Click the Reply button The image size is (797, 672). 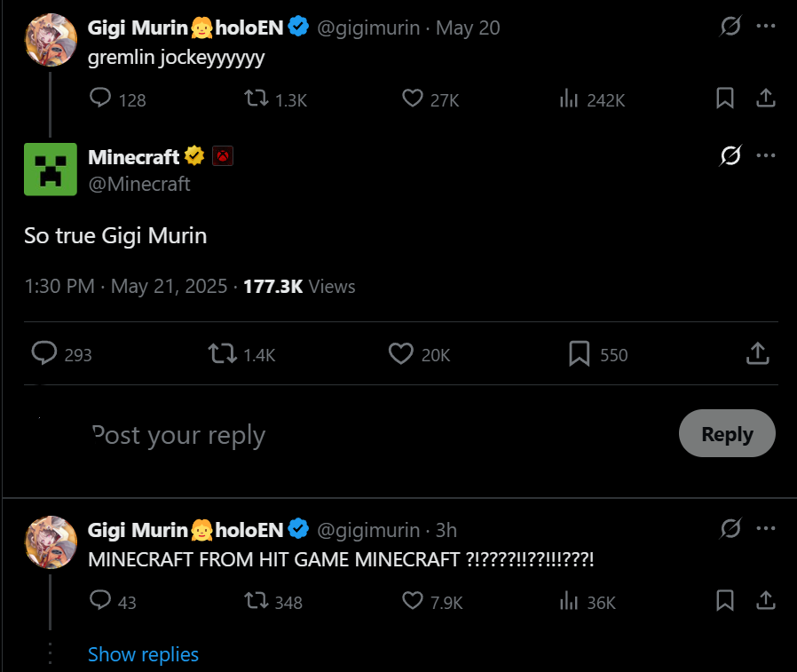click(727, 433)
